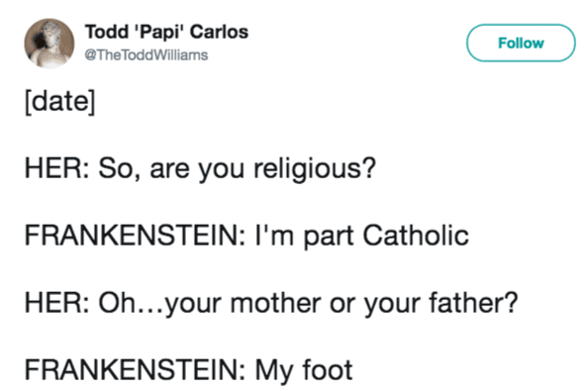Click the word 'Carlos' in the display name

[220, 32]
